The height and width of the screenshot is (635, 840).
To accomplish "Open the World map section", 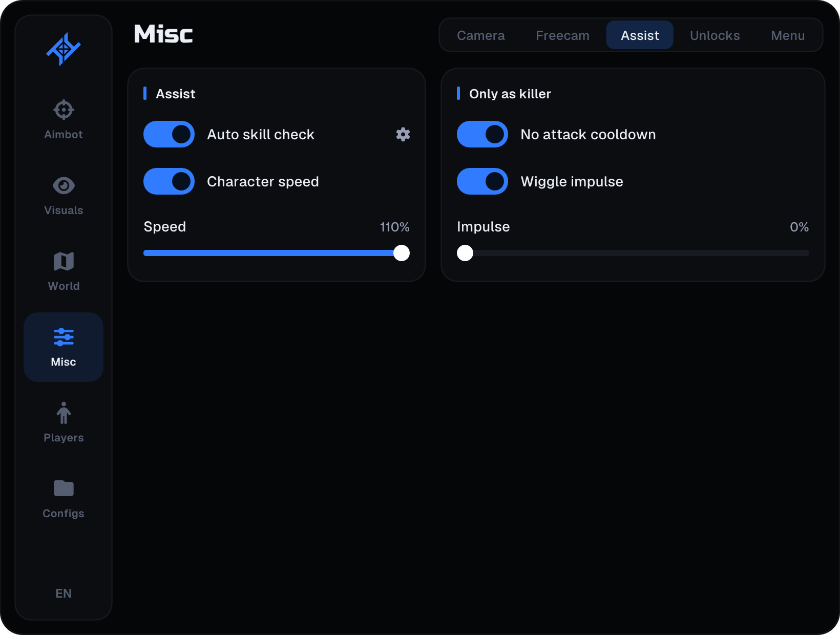I will coord(64,271).
